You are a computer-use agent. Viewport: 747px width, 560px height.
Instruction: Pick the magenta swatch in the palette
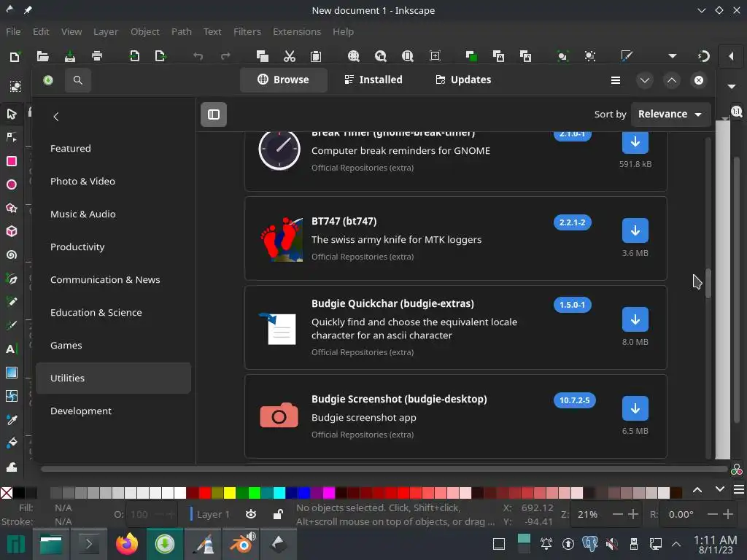(x=329, y=492)
